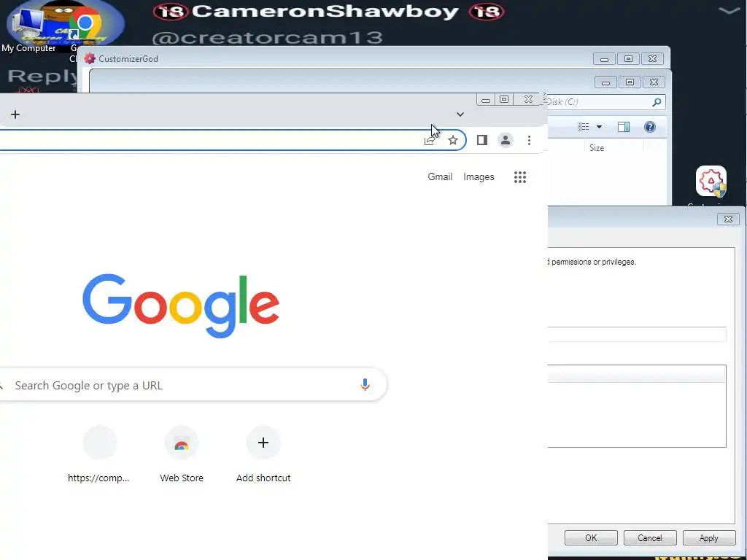The width and height of the screenshot is (747, 560).
Task: Start voice search with microphone icon
Action: [x=365, y=384]
